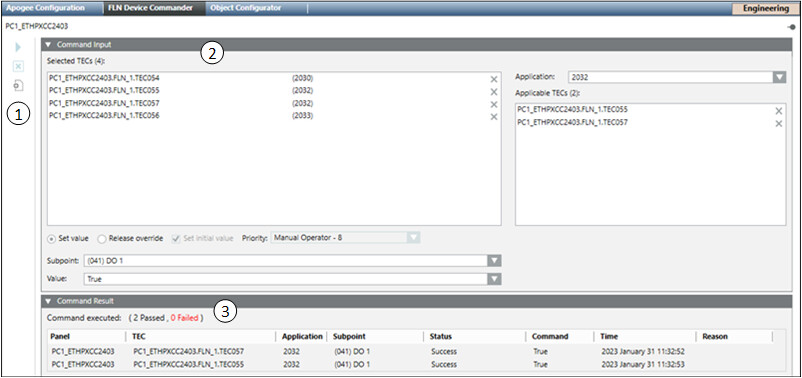Sort results by Status column
Screen dimensions: 802x378
[440, 337]
